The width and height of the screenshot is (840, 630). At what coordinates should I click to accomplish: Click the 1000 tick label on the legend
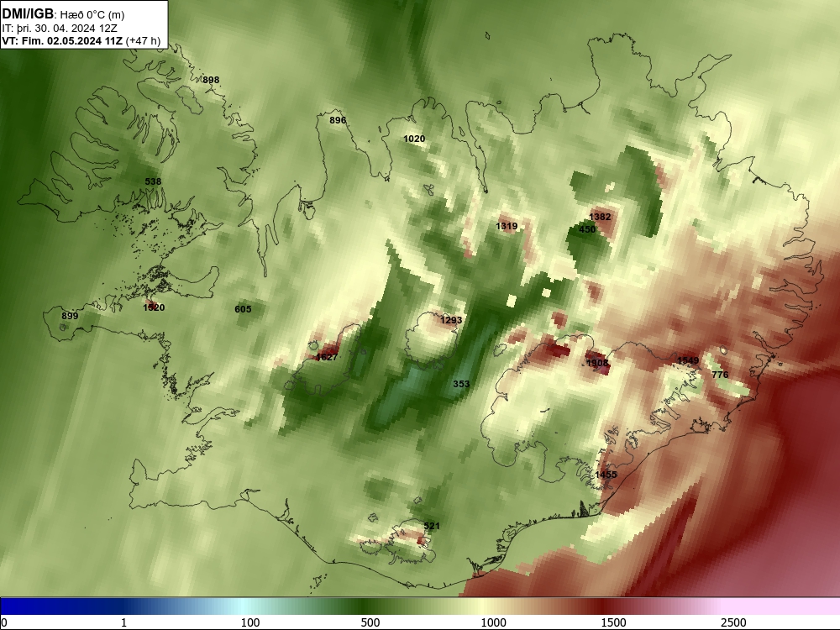[493, 622]
